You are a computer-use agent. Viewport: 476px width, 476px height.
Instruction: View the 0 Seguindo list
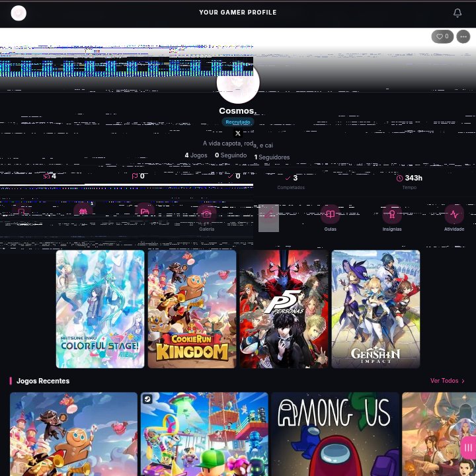click(x=231, y=155)
